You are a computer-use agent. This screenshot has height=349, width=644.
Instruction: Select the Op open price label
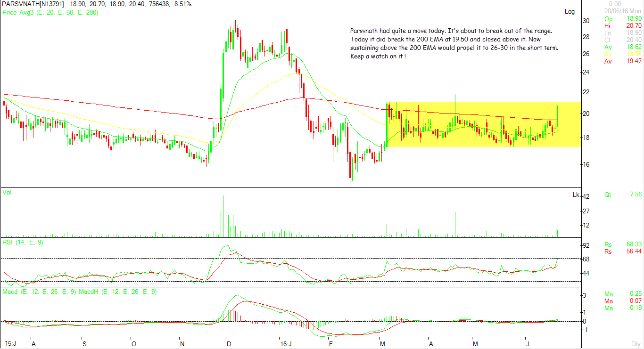point(608,19)
